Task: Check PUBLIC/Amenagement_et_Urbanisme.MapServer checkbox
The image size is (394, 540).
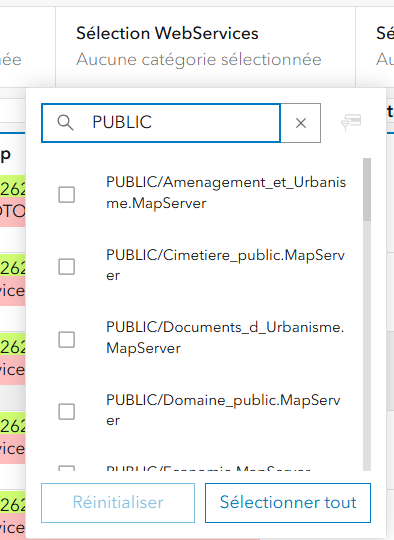Action: coord(66,195)
